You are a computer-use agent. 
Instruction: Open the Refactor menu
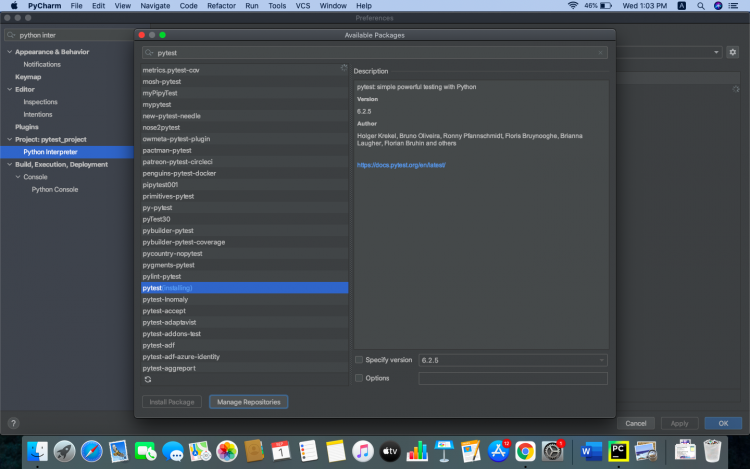[221, 6]
